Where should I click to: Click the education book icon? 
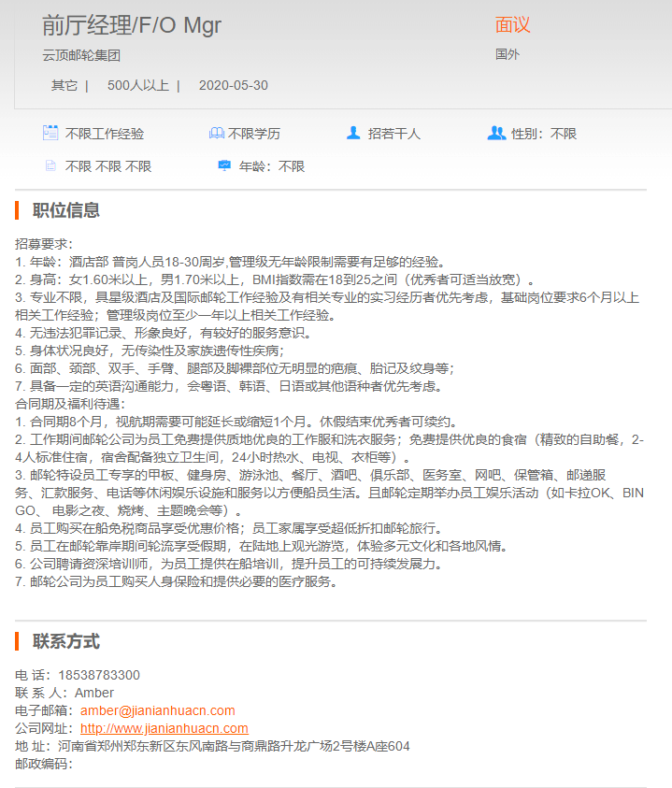coord(217,134)
